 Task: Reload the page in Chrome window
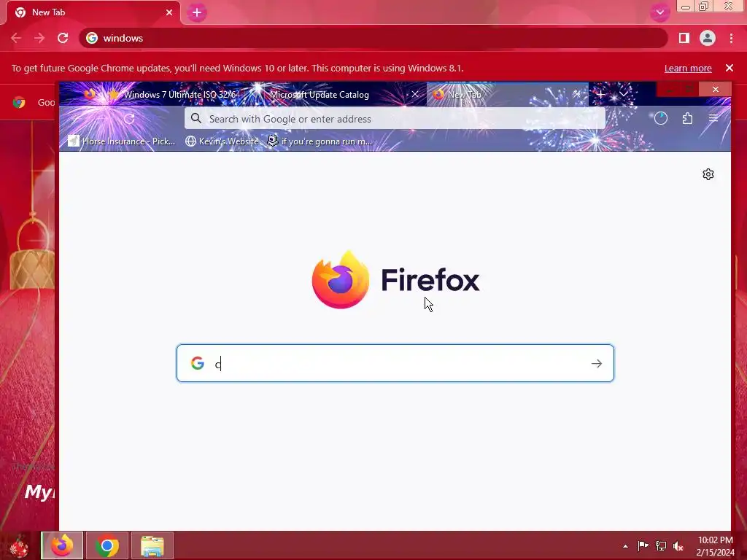click(63, 38)
